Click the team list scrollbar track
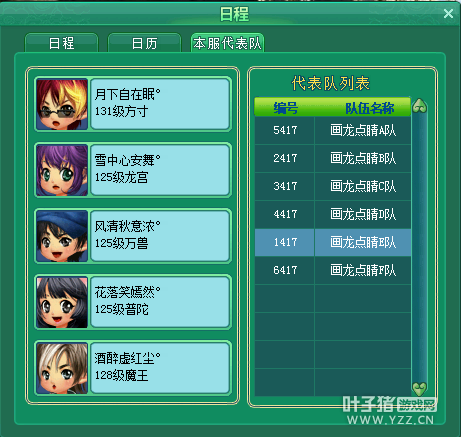 click(x=420, y=247)
